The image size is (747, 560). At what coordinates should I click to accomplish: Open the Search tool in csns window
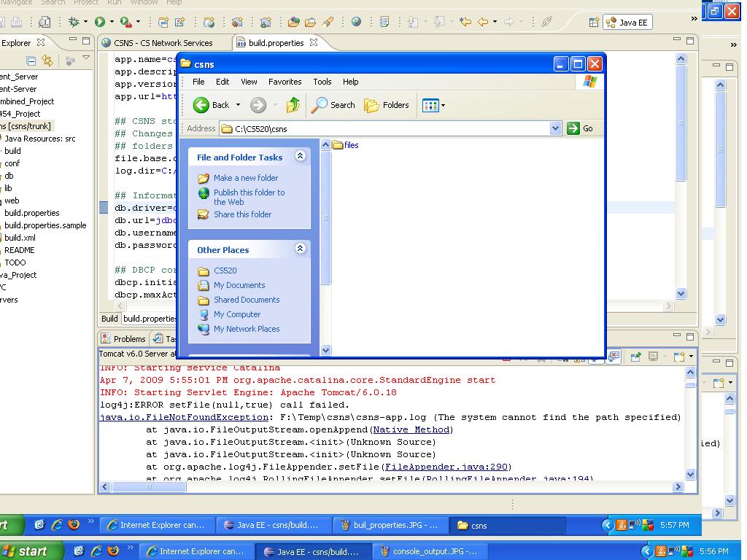[333, 105]
